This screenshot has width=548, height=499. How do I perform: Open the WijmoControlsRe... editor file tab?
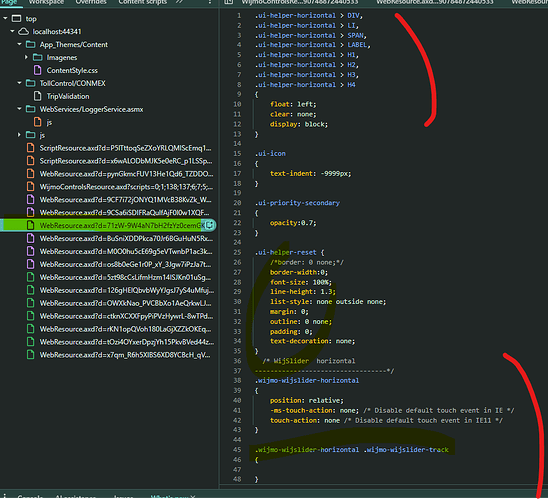pyautogui.click(x=300, y=2)
